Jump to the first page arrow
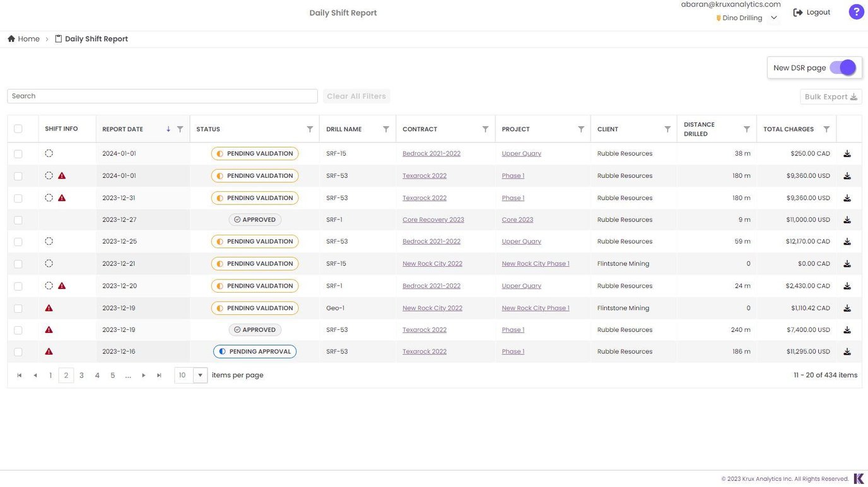868x487 pixels. coord(20,375)
